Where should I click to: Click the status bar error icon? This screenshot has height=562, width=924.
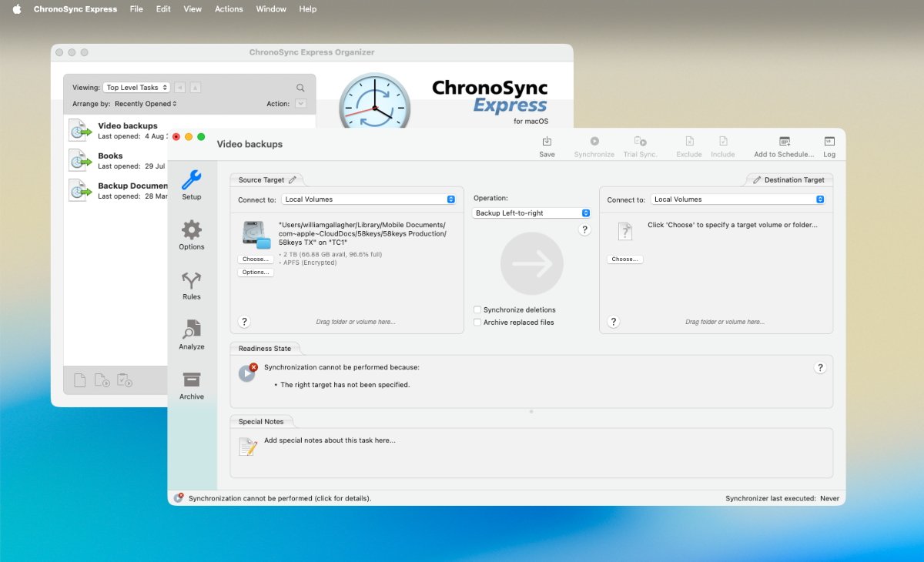coord(179,498)
